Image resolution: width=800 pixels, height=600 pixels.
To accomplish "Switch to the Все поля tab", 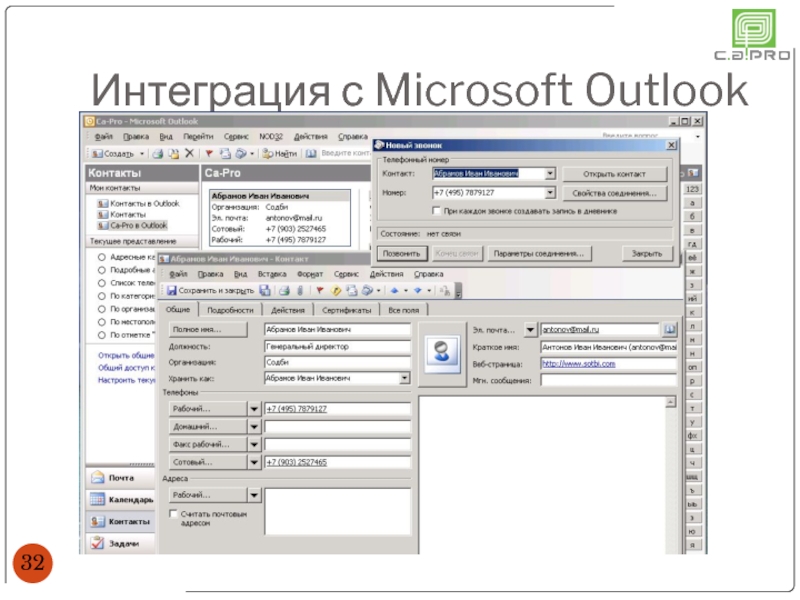I will tap(404, 310).
